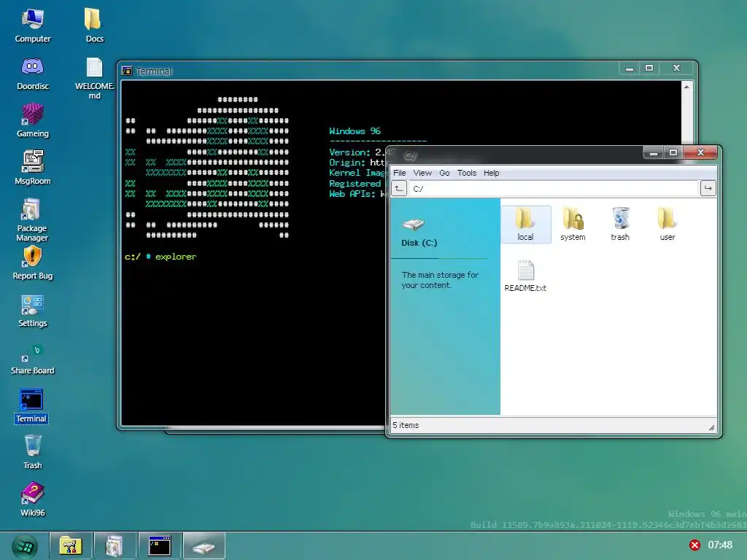Launch the Share Board desktop shortcut

click(32, 359)
